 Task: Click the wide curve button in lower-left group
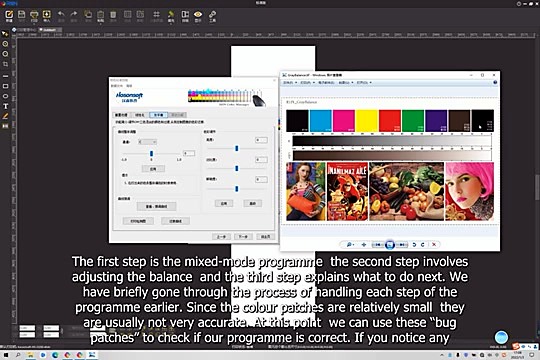click(156, 206)
